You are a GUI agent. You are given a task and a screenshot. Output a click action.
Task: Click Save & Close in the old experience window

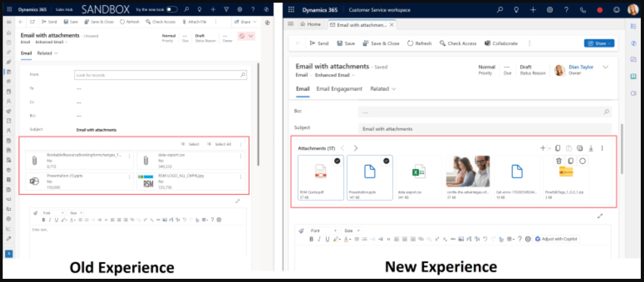tap(98, 22)
